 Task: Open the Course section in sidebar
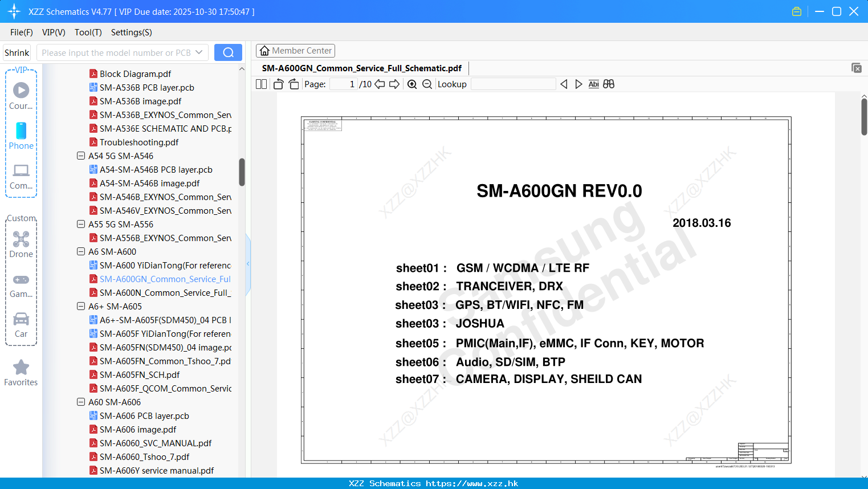[21, 96]
